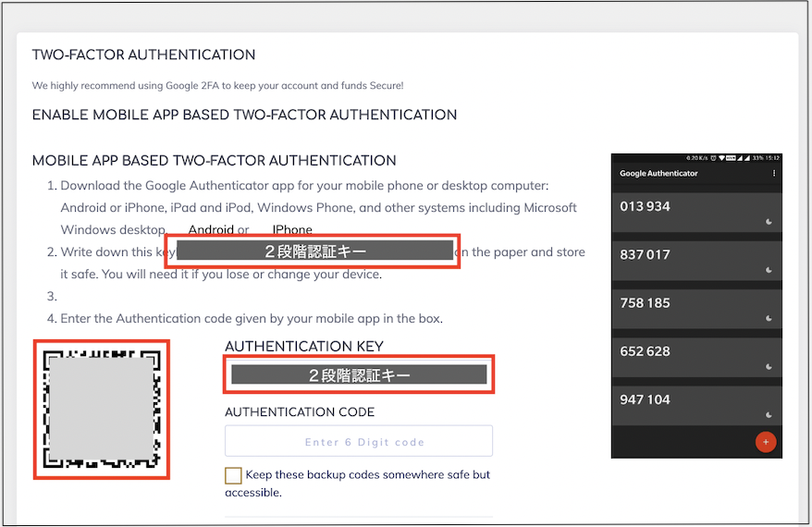Click the timer icon beside 758 185
The image size is (812, 527).
(x=769, y=318)
